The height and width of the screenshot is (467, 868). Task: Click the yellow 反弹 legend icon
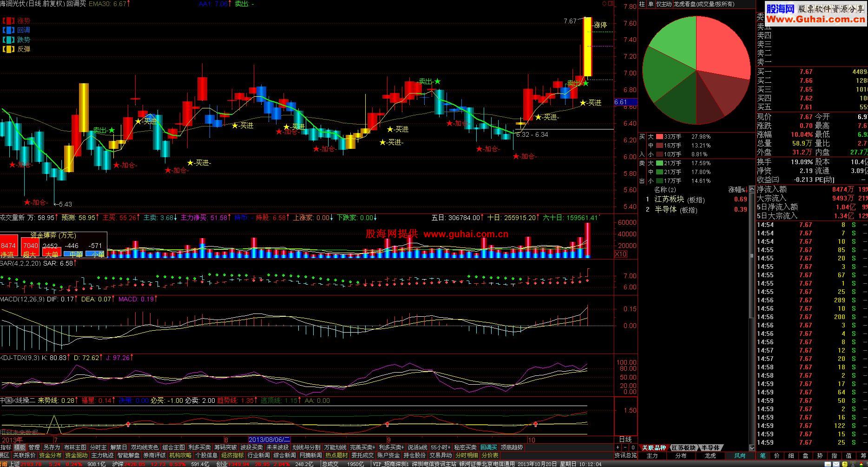[x=8, y=49]
